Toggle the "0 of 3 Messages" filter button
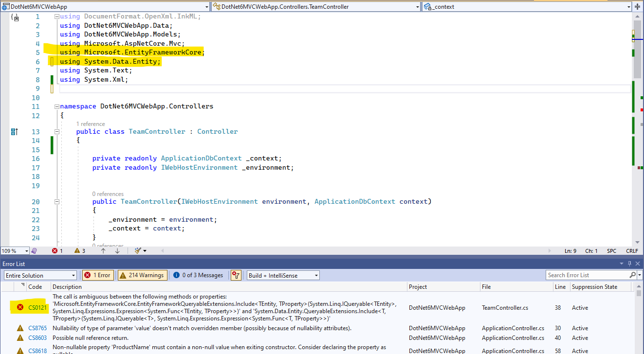The image size is (644, 354). (x=198, y=275)
